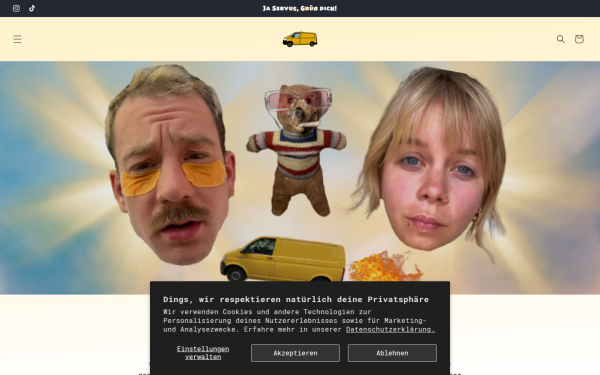The height and width of the screenshot is (375, 600).
Task: Open the TikTok profile link
Action: click(32, 8)
